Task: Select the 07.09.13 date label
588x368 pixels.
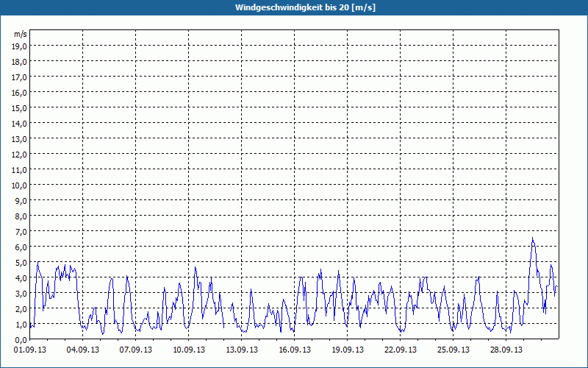Action: coord(136,350)
